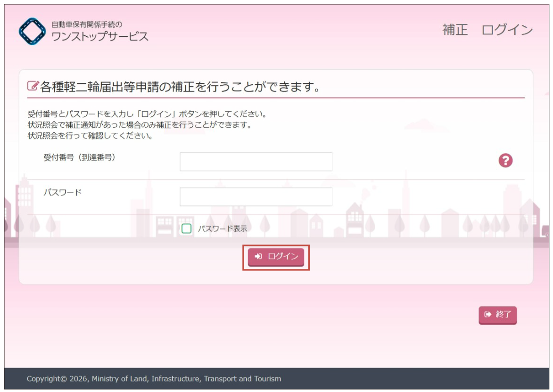
Task: Enable the パスワード表示 checkbox
Action: (x=187, y=229)
